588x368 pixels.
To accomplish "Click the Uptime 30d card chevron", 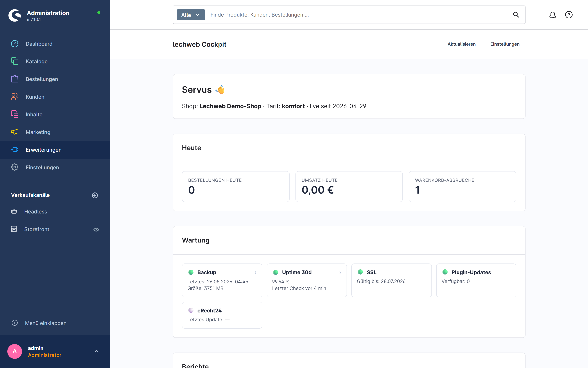I will point(340,273).
